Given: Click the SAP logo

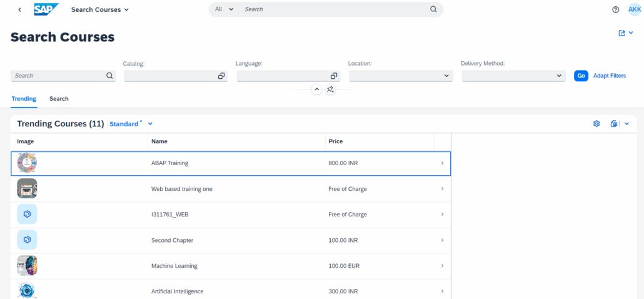Looking at the screenshot, I should 46,9.
